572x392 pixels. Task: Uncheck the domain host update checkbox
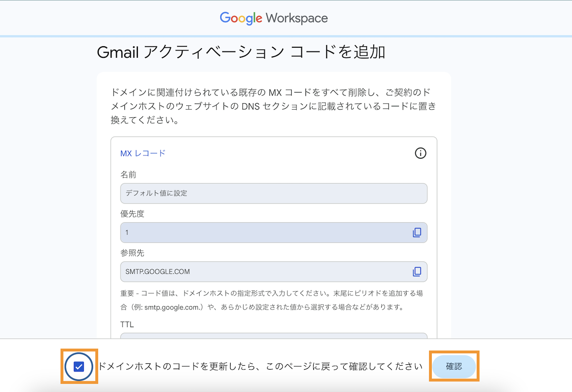79,367
